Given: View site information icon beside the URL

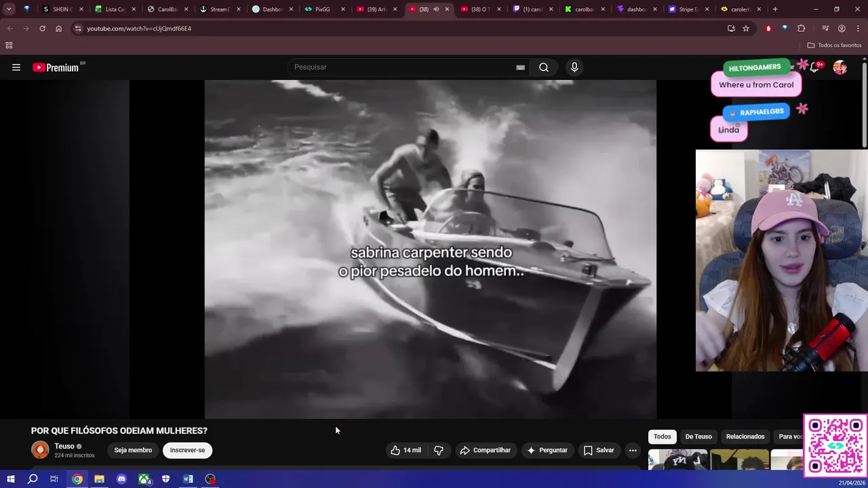Looking at the screenshot, I should point(78,28).
